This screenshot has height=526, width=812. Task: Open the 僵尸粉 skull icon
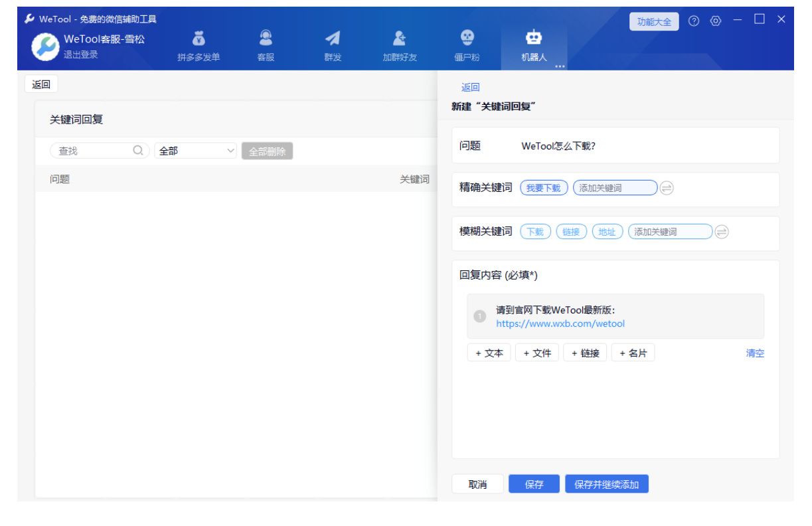467,39
